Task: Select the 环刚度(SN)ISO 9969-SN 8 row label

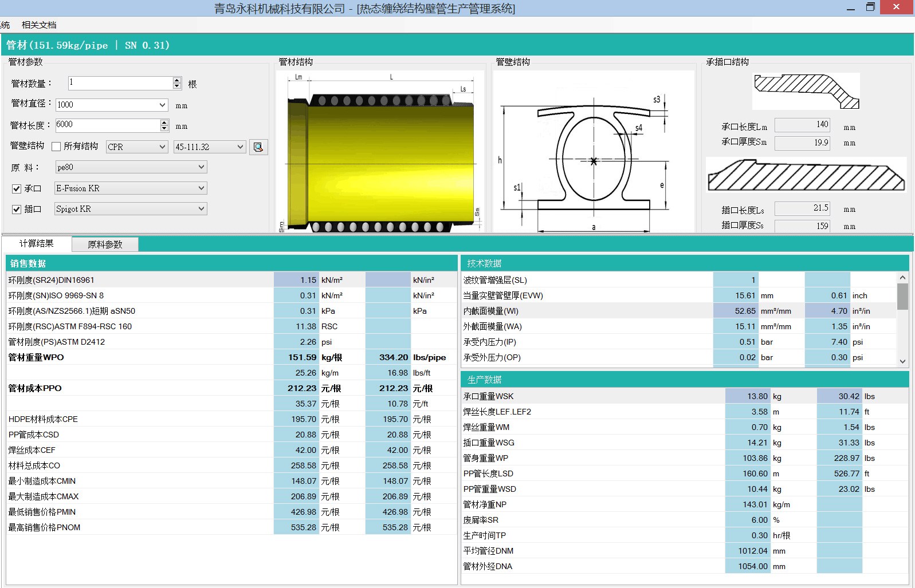Action: point(56,295)
